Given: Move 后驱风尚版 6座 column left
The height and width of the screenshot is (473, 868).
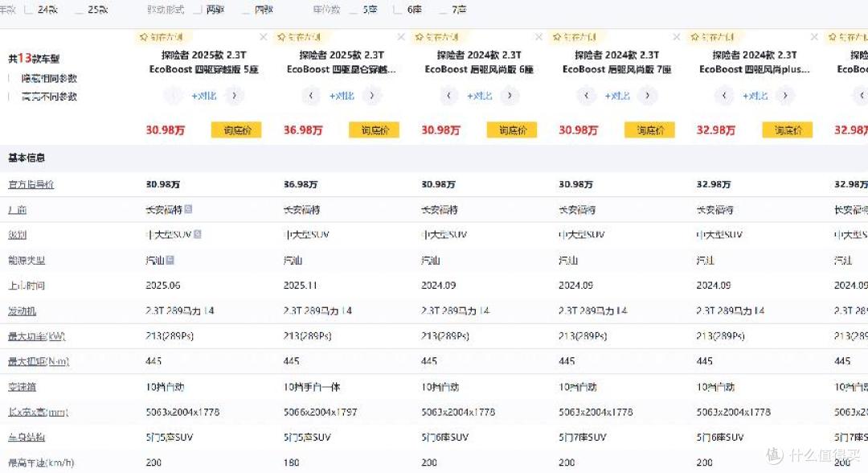Looking at the screenshot, I should click(448, 96).
